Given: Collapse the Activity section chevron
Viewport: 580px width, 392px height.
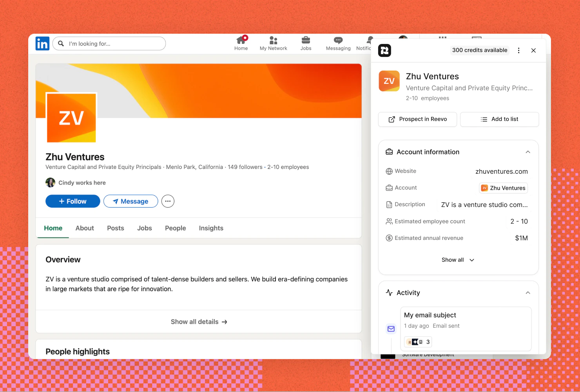Looking at the screenshot, I should pos(528,292).
